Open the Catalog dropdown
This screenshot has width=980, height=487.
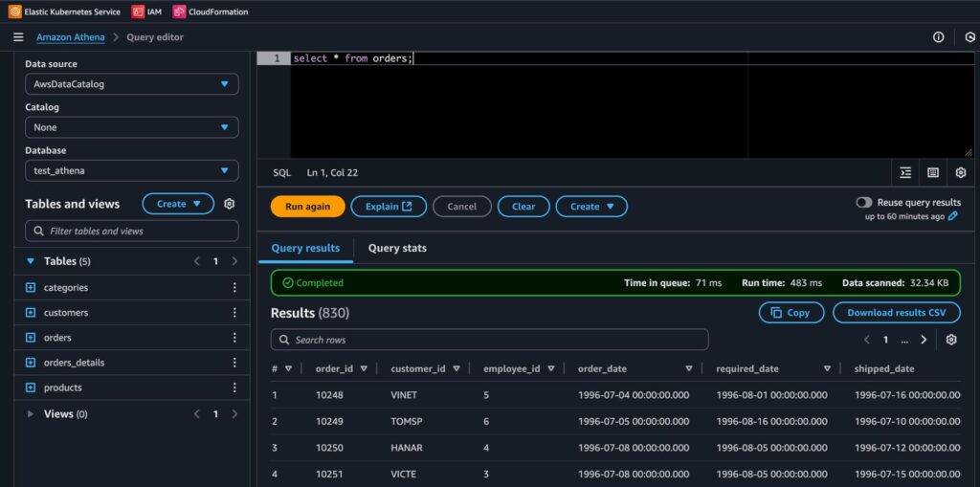pyautogui.click(x=132, y=127)
